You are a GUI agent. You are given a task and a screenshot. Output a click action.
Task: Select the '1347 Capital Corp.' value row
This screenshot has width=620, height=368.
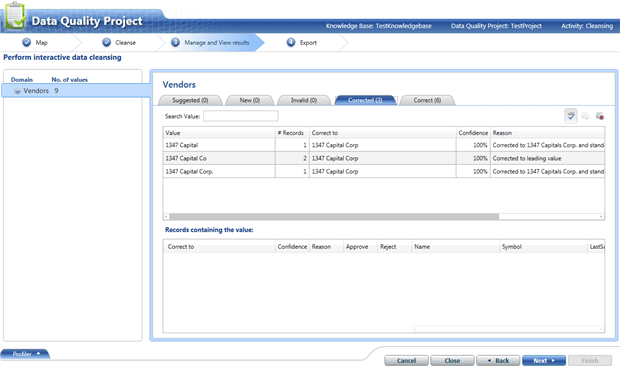[x=384, y=172]
